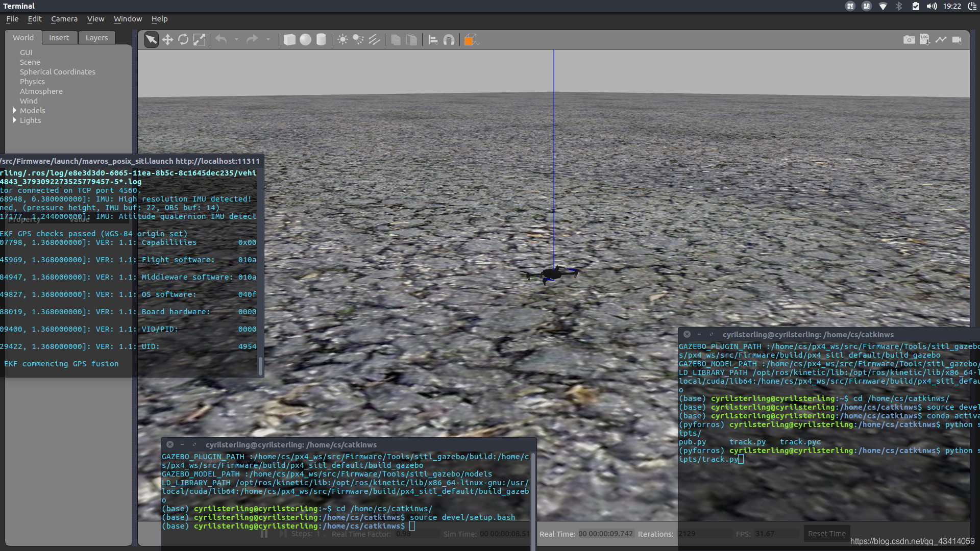Click the 19:22 clock in top bar

click(952, 6)
